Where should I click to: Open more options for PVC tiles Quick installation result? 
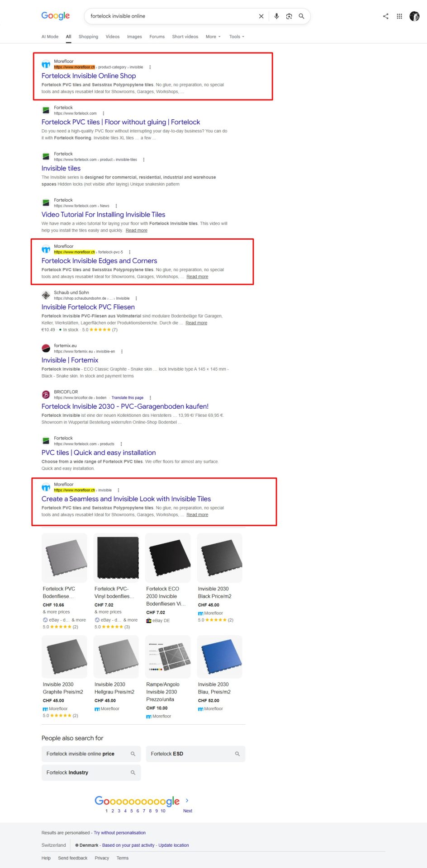(121, 444)
